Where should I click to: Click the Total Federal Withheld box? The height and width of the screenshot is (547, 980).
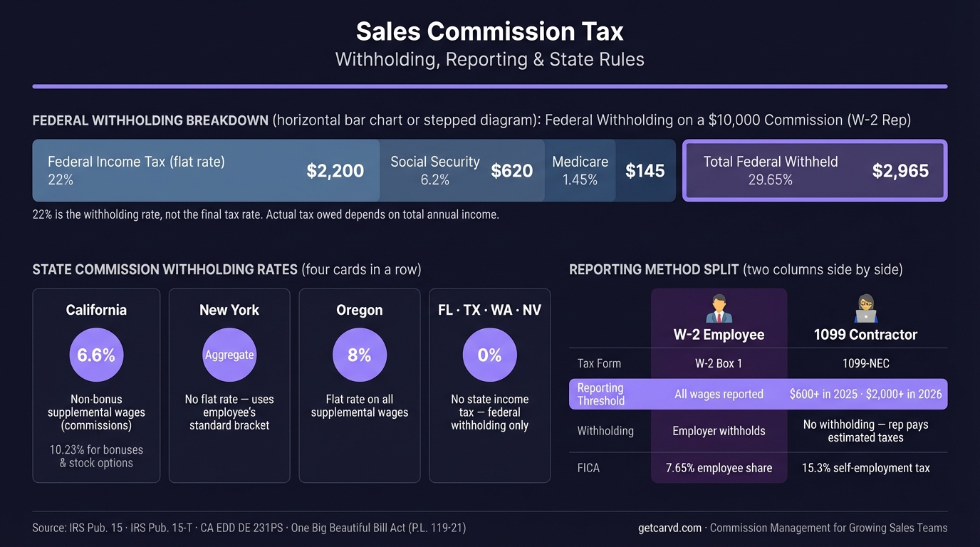[815, 171]
